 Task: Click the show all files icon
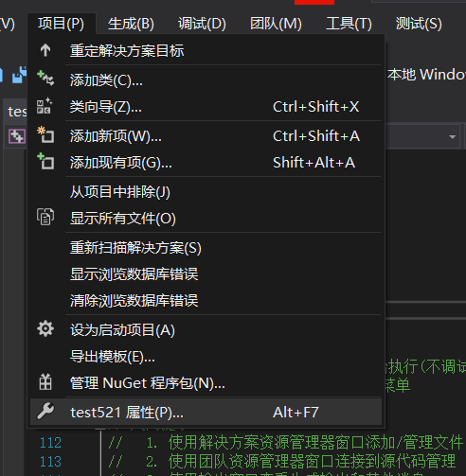[45, 217]
